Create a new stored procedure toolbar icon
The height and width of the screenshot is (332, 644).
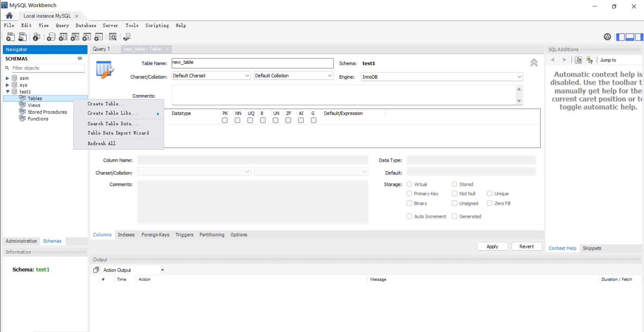(x=87, y=37)
